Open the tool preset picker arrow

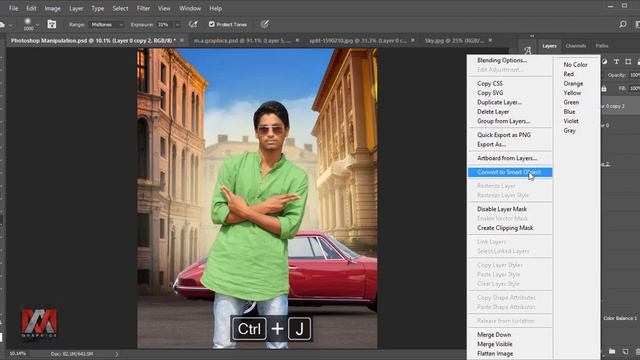click(11, 25)
